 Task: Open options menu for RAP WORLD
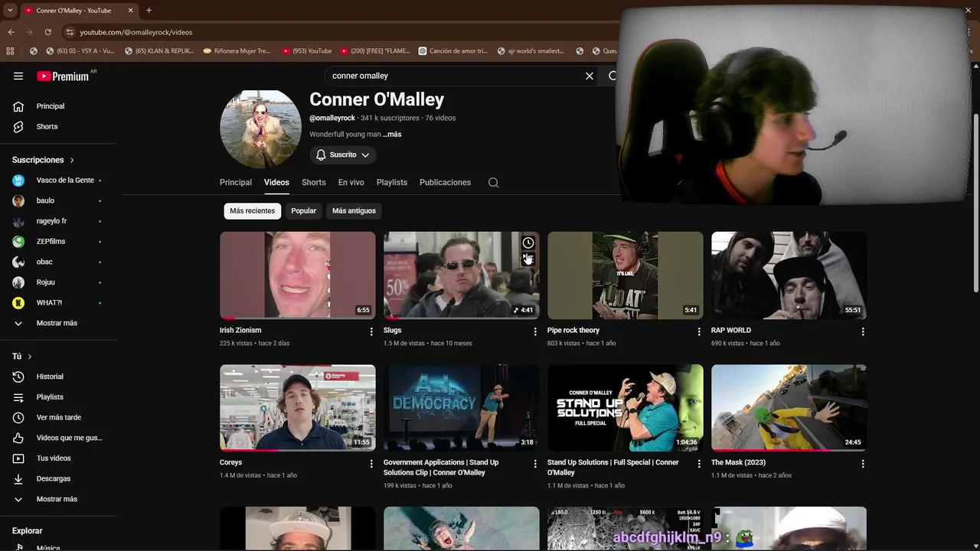point(863,331)
